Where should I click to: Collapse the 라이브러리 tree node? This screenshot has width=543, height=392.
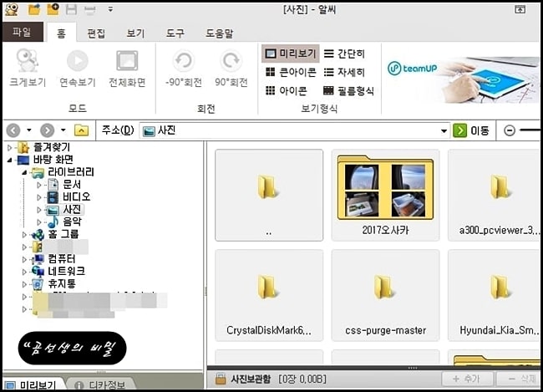coord(24,172)
